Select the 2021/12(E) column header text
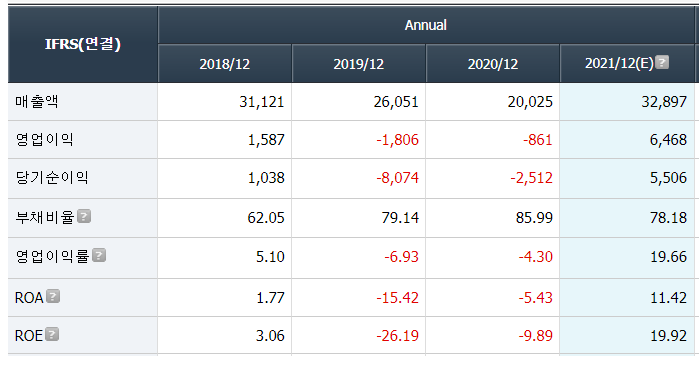The width and height of the screenshot is (699, 366). click(x=619, y=63)
